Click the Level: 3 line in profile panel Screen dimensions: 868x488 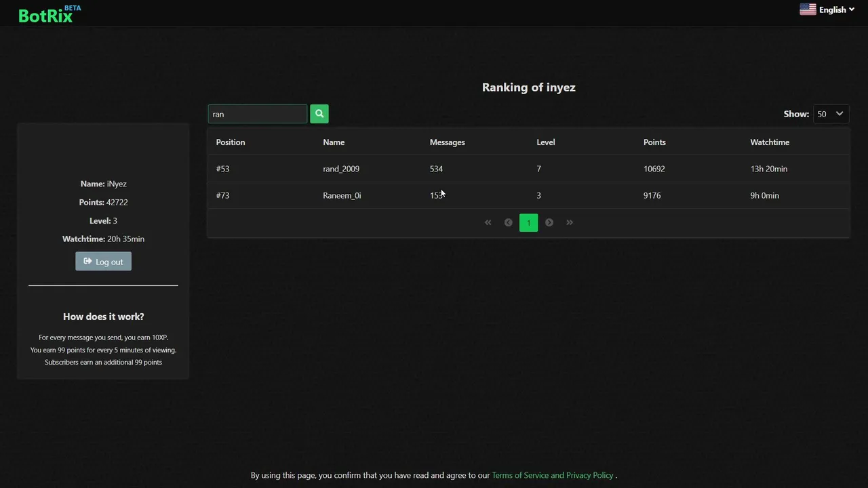103,220
